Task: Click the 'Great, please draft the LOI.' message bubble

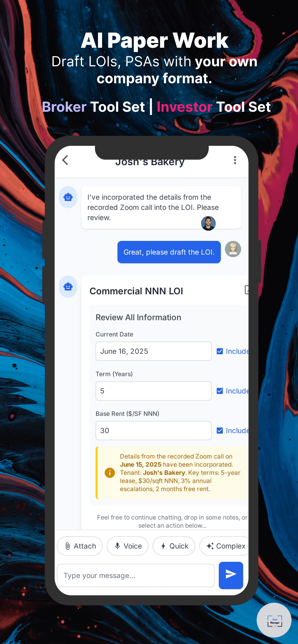Action: coord(169,252)
